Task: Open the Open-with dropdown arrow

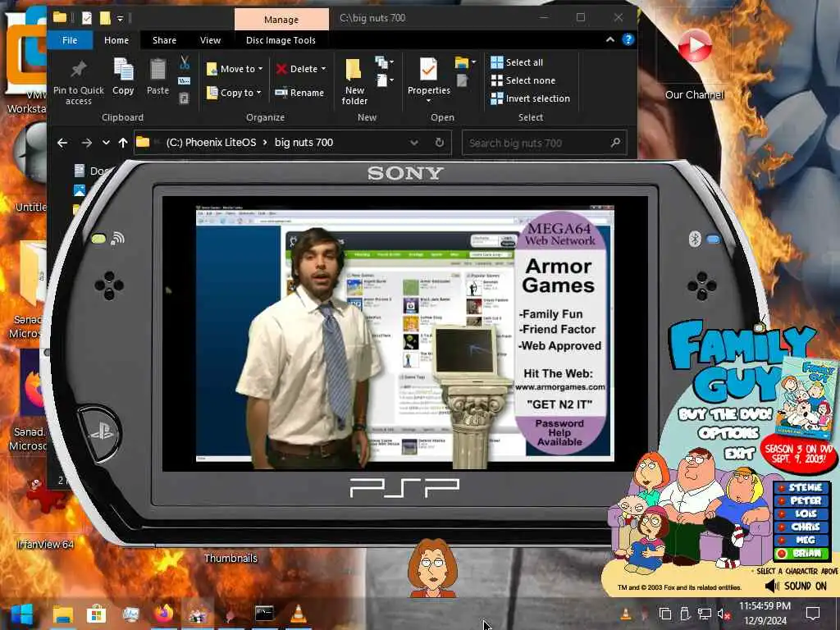Action: click(474, 62)
